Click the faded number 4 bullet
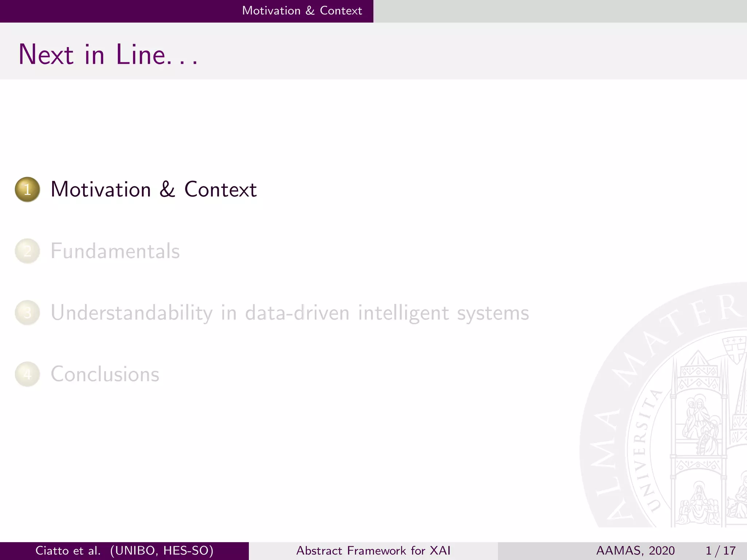Viewport: 747px width, 560px height. point(27,374)
